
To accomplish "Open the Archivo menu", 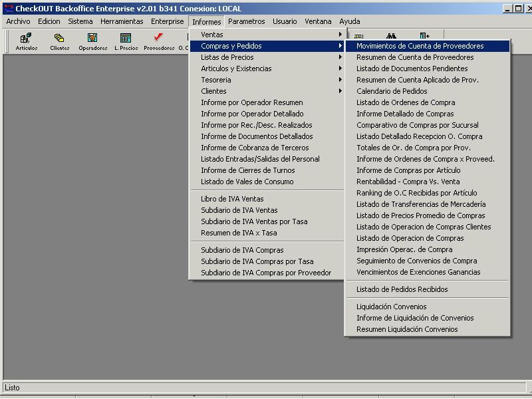I will [x=18, y=21].
